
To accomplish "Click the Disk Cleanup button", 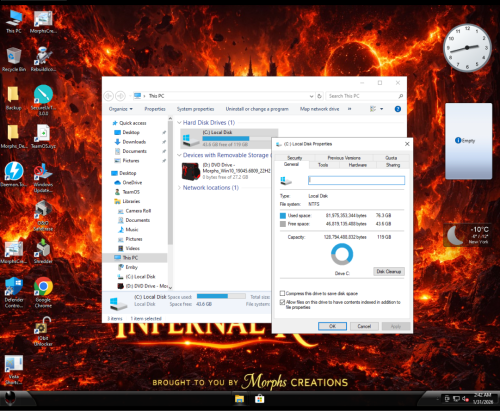I will 389,272.
